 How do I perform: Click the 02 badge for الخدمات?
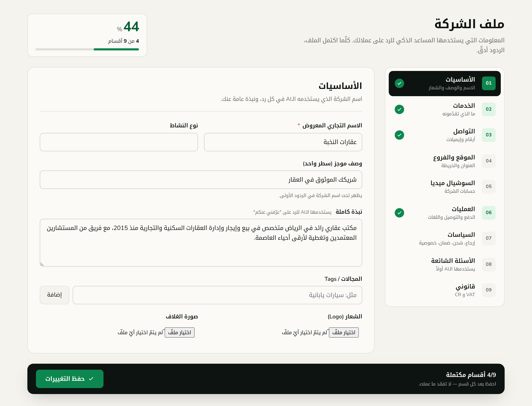click(x=488, y=109)
